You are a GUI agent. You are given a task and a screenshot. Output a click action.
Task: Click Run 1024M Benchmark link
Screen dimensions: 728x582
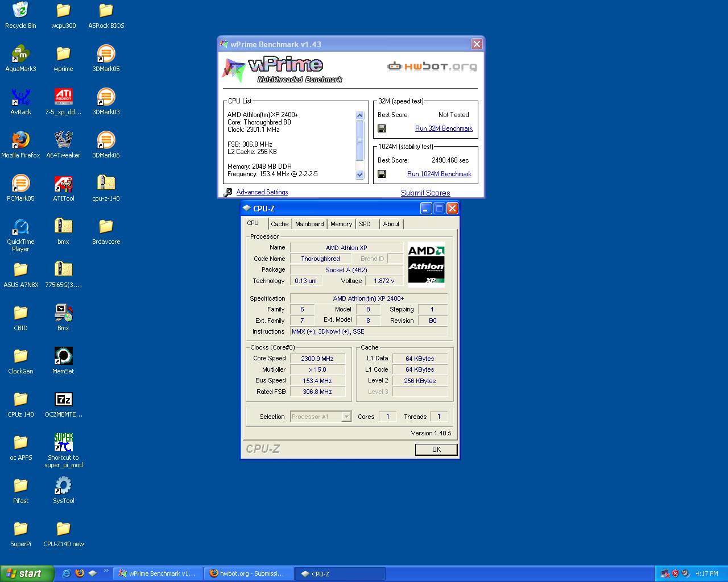coord(439,174)
